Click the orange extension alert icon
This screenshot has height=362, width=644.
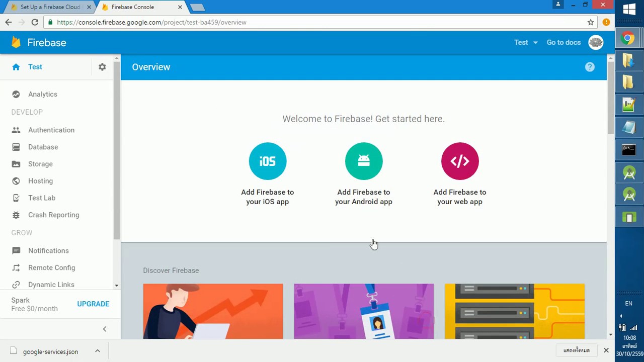(x=606, y=22)
